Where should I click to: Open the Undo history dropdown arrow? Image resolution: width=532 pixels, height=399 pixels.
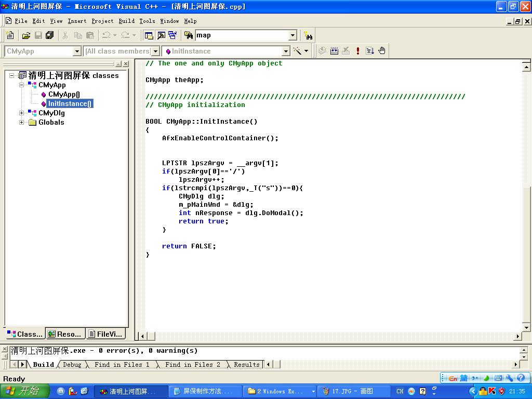[115, 35]
